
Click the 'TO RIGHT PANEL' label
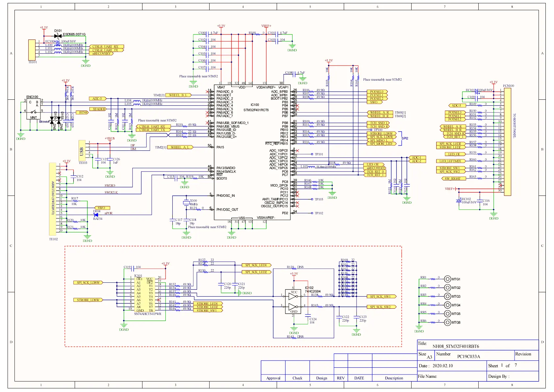[x=515, y=126]
